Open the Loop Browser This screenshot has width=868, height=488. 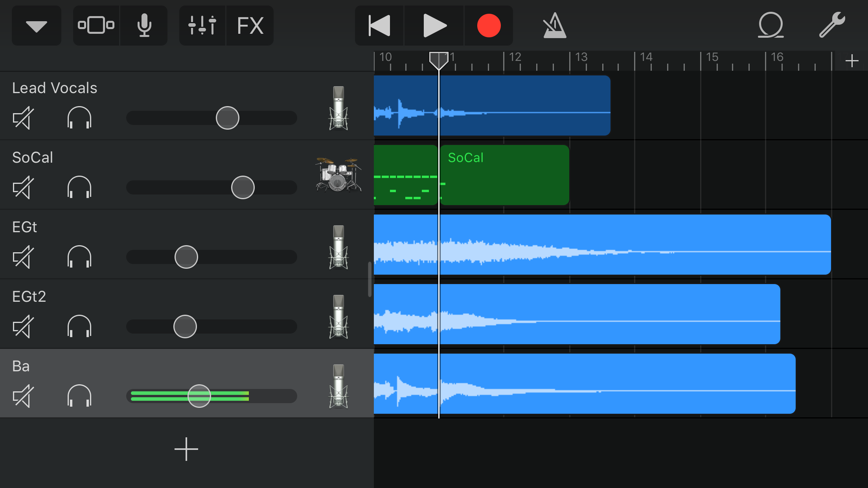click(771, 26)
